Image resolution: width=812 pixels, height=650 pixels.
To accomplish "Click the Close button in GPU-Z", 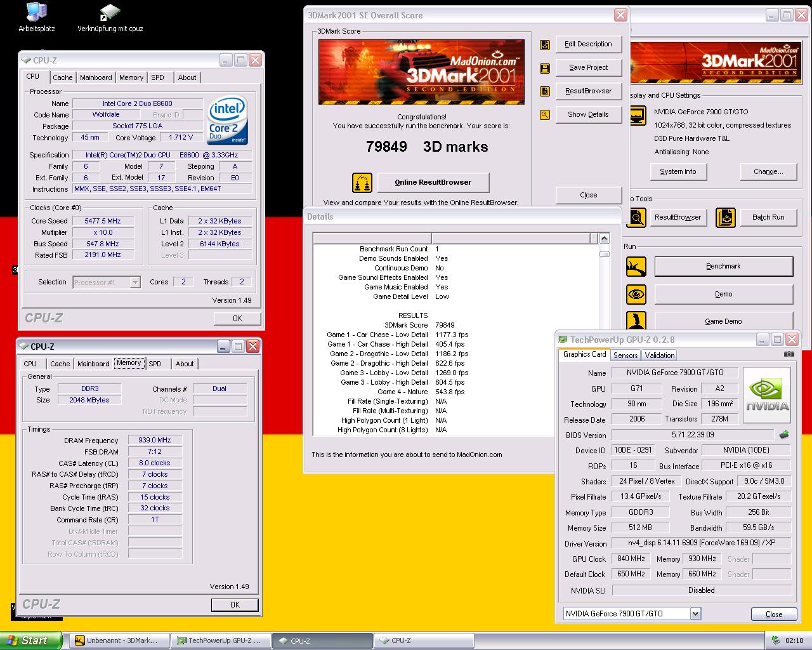I will click(774, 614).
